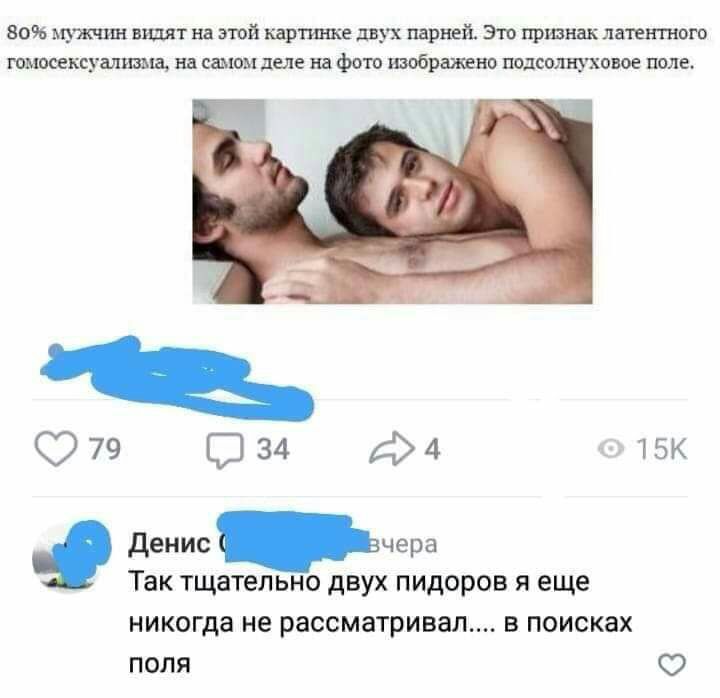The width and height of the screenshot is (720, 698).
Task: Open the commenter's round avatar
Action: tap(71, 557)
